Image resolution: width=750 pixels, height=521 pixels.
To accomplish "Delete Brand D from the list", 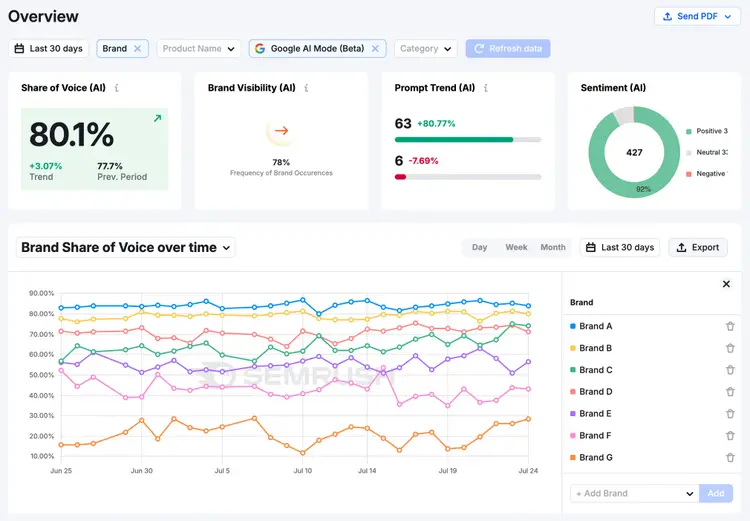I will tap(730, 392).
